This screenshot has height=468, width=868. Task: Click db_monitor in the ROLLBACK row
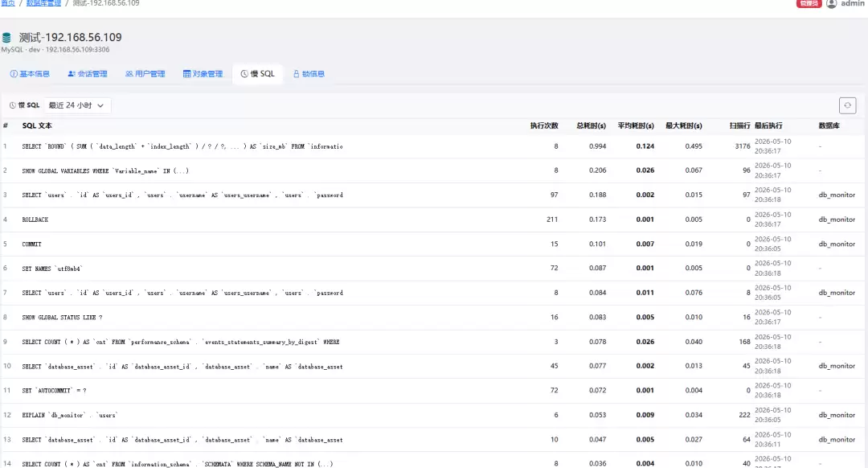[837, 220]
